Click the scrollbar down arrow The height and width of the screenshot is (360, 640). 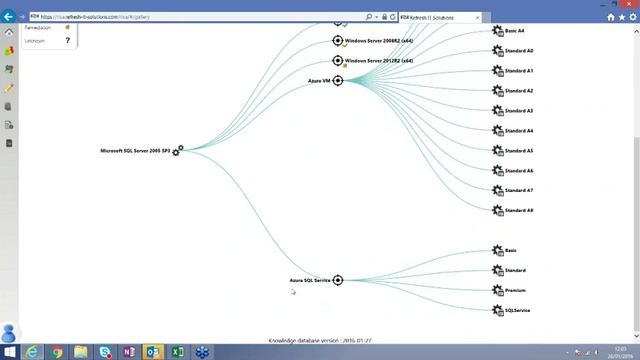(x=636, y=336)
